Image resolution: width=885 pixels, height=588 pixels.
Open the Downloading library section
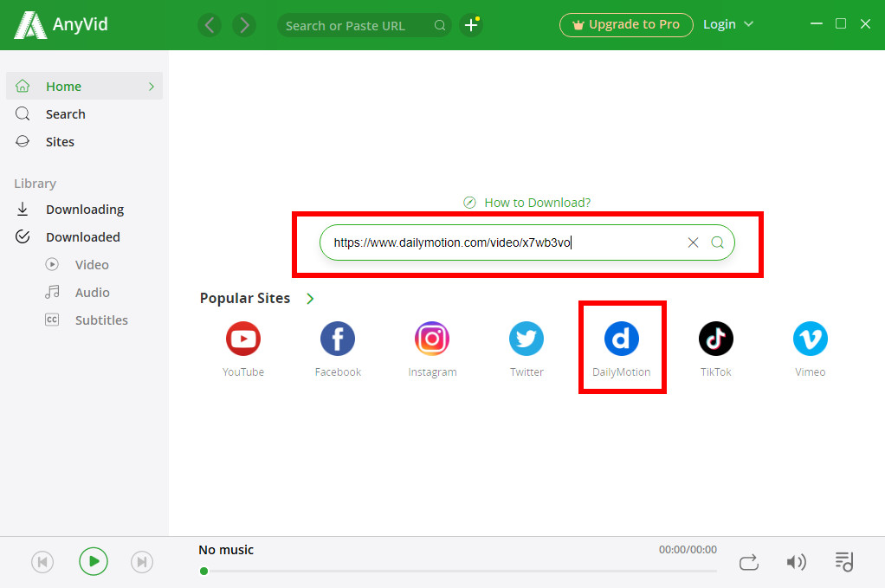pyautogui.click(x=85, y=210)
